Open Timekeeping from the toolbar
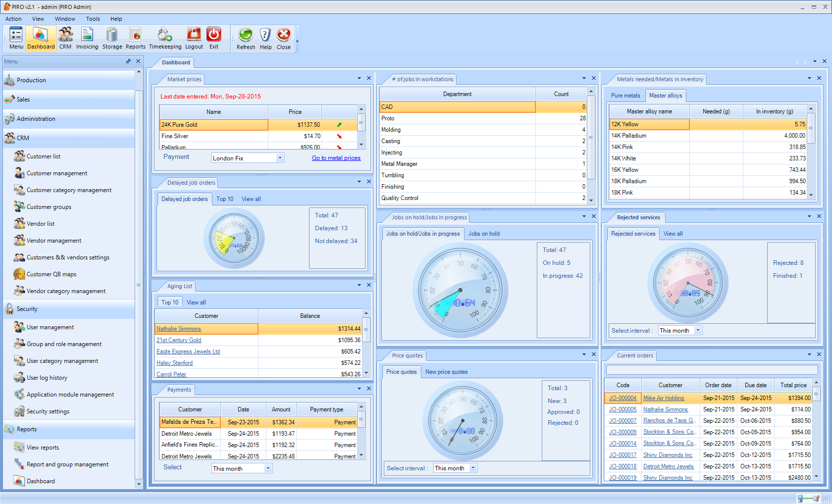 (165, 38)
